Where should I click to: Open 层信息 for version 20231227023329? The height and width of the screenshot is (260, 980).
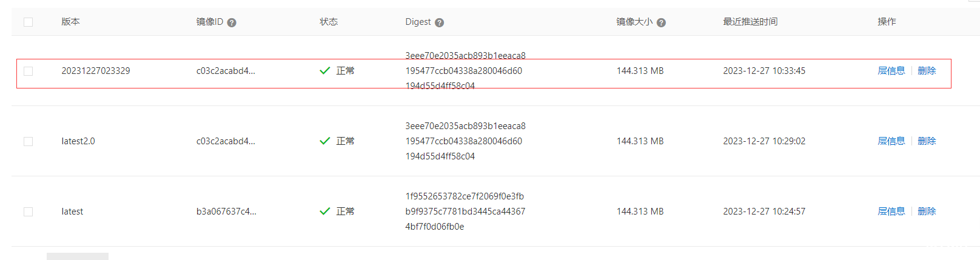891,71
